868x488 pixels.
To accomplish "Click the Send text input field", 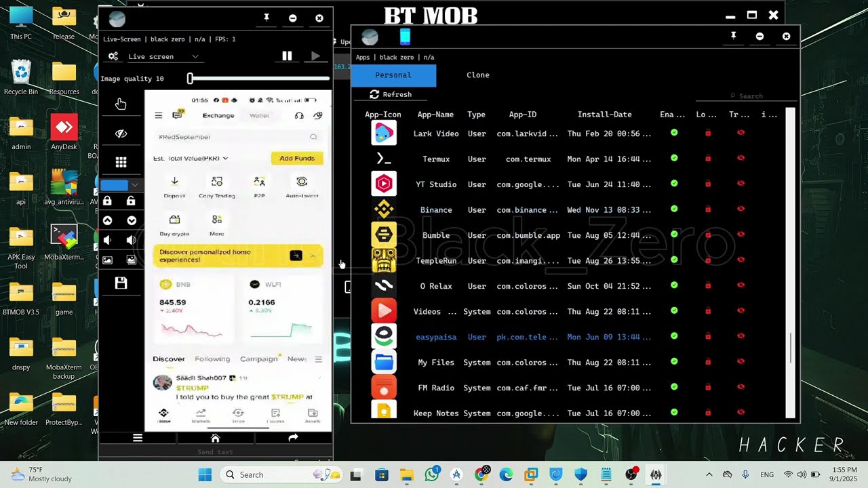I will click(215, 452).
